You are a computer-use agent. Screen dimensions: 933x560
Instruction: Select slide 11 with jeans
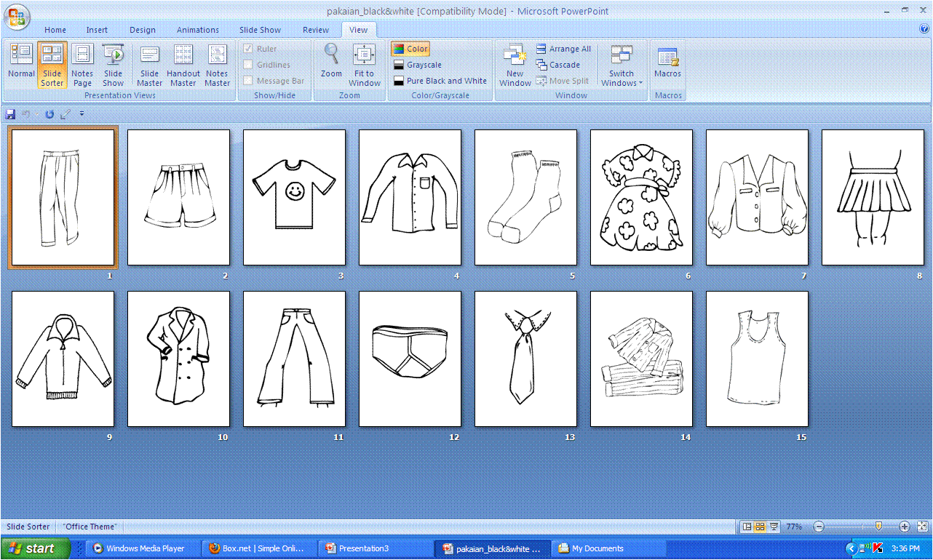(294, 359)
